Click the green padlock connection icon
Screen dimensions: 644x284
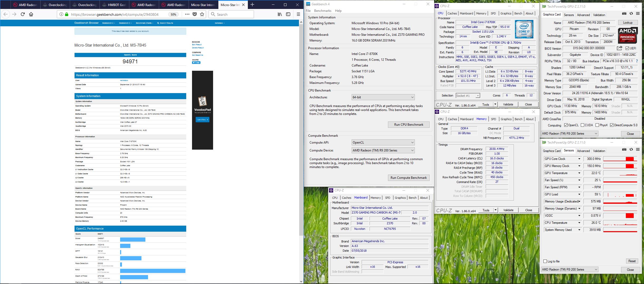pyautogui.click(x=67, y=14)
